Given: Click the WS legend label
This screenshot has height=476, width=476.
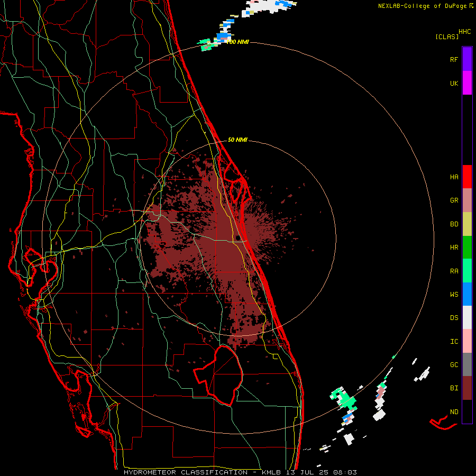Looking at the screenshot, I should 454,294.
